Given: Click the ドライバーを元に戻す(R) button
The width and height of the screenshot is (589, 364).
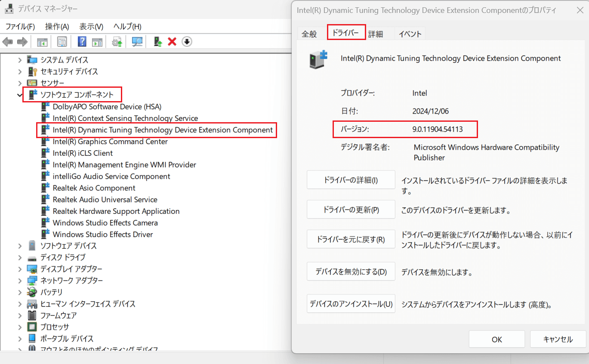Looking at the screenshot, I should pyautogui.click(x=351, y=239).
